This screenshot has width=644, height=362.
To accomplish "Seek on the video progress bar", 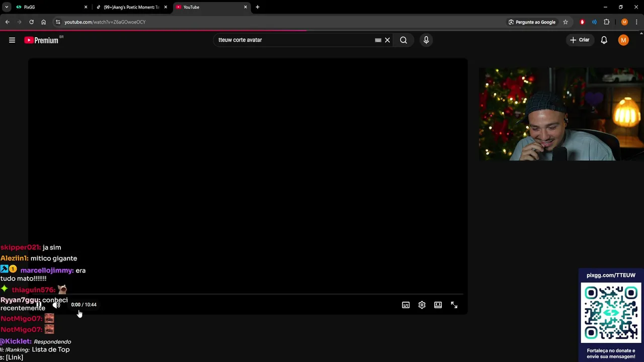I will tap(248, 295).
